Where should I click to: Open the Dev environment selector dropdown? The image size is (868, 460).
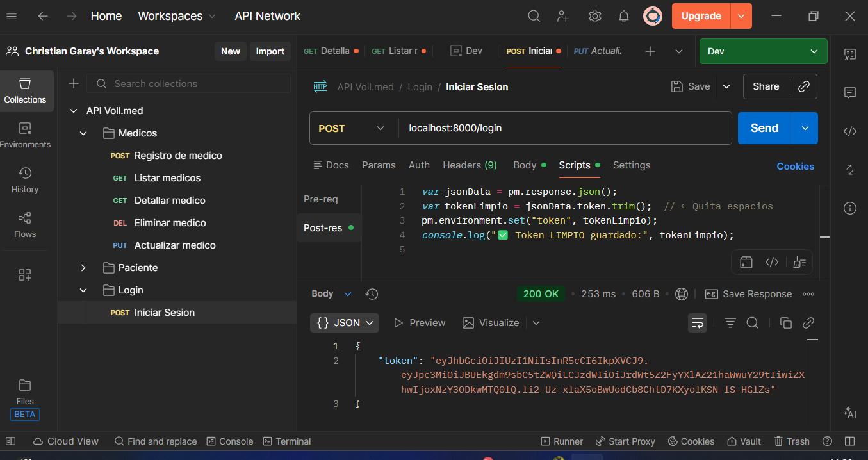pos(762,51)
